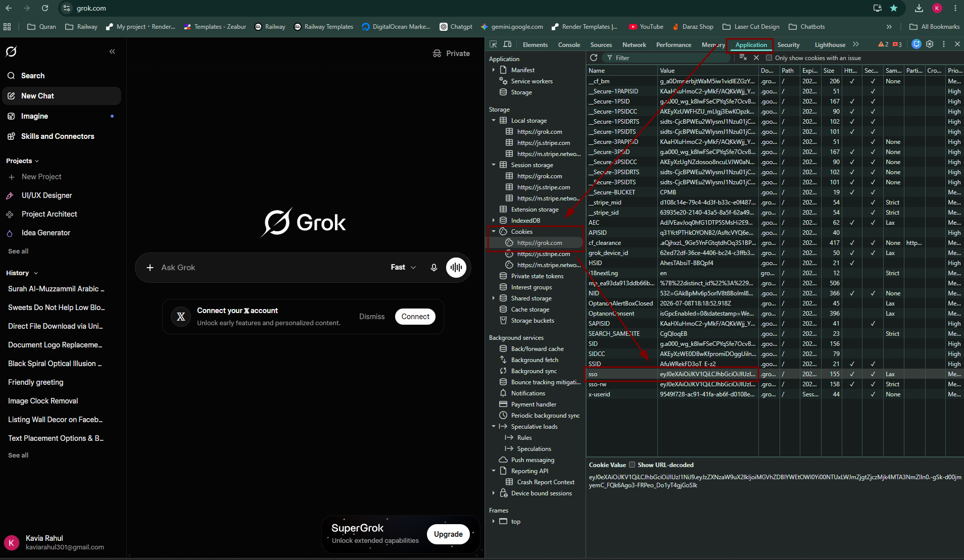964x560 pixels.
Task: Collapse the Grok sidebar
Action: [x=112, y=52]
